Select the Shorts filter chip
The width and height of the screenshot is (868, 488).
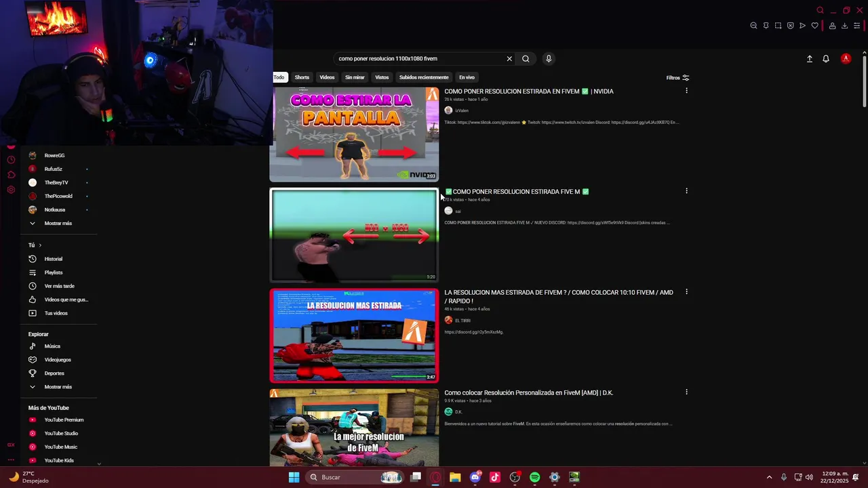[x=302, y=77]
